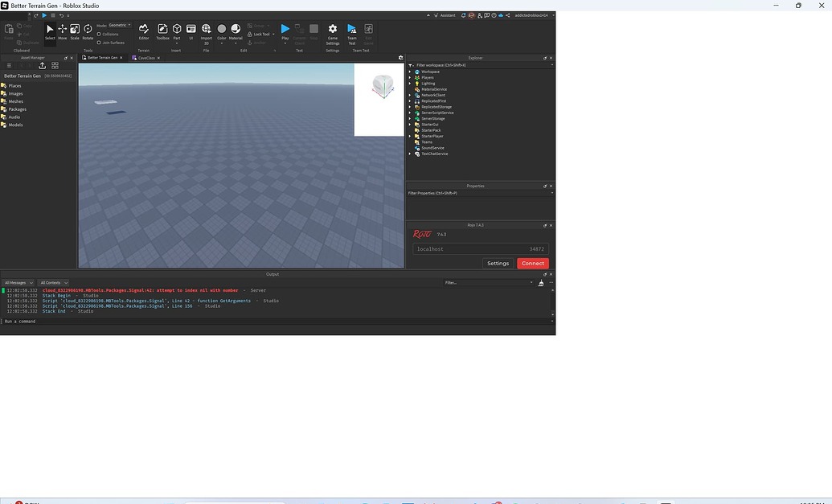Select the Better Terrain Gen tab

click(x=100, y=57)
